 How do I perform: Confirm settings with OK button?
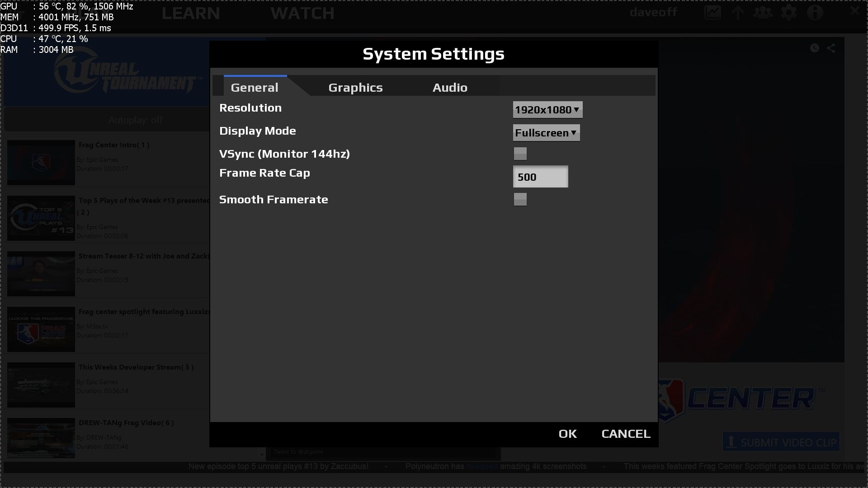click(568, 434)
